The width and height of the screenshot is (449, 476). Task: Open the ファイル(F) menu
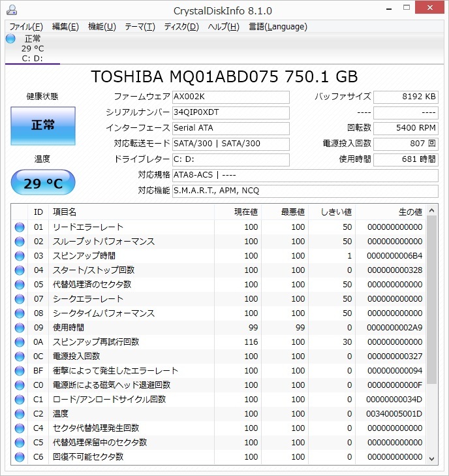click(26, 27)
